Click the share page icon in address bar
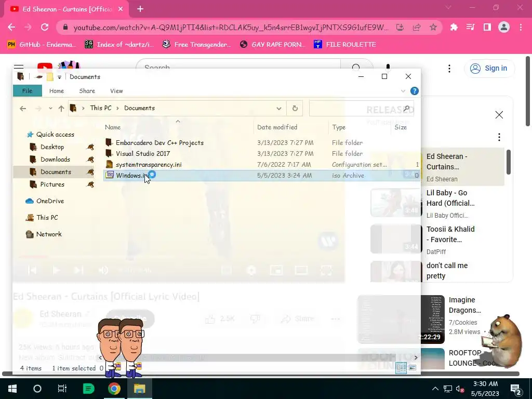 [417, 27]
